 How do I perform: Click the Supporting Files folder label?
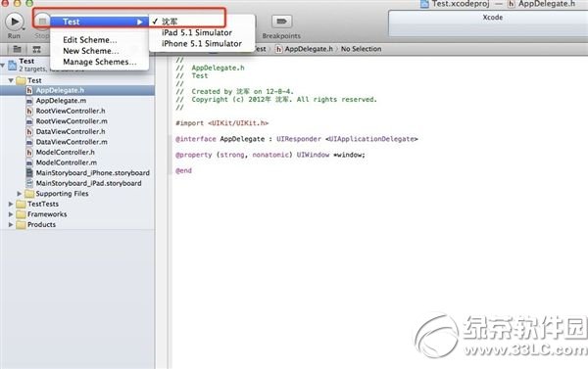62,194
